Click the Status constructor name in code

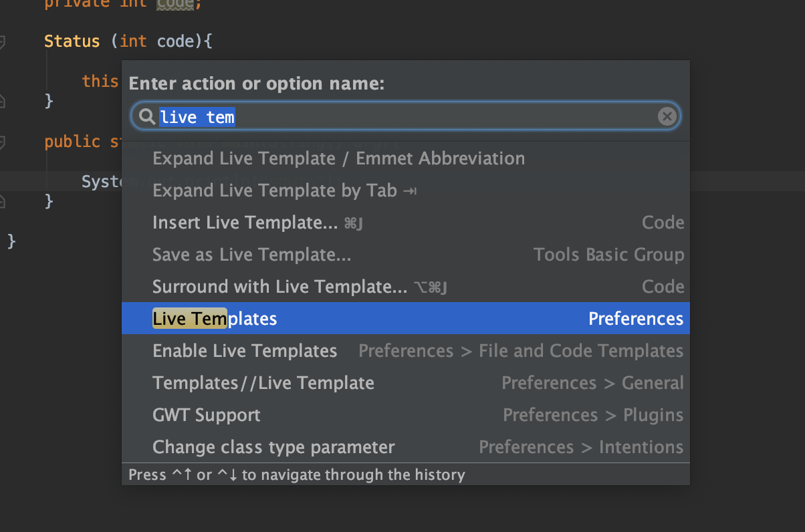click(x=72, y=41)
